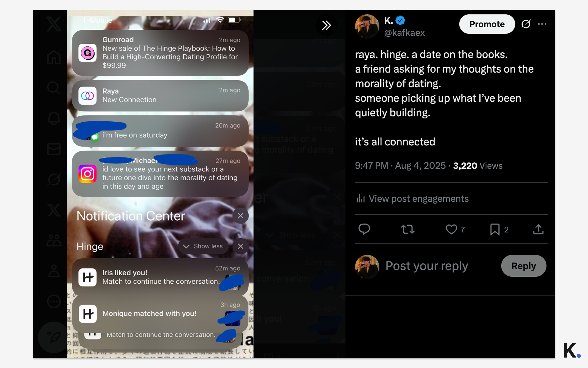Open the Grok icon beside Promote

pos(526,24)
